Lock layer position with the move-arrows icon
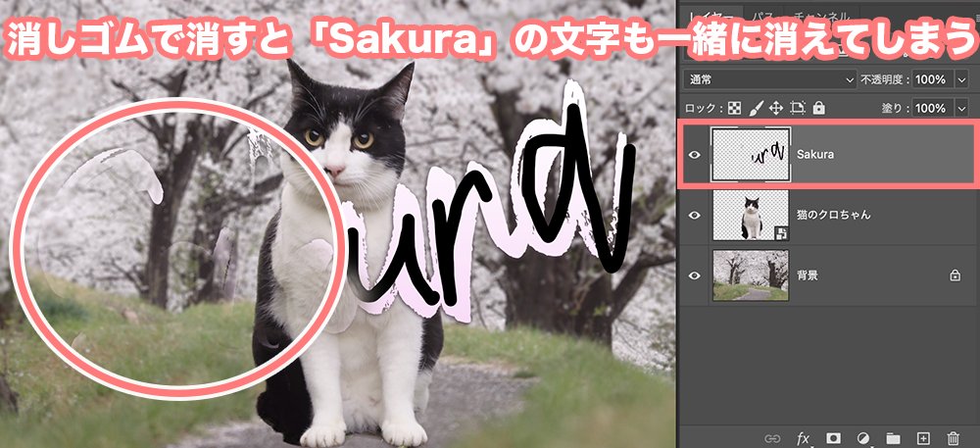Image resolution: width=980 pixels, height=448 pixels. click(775, 108)
